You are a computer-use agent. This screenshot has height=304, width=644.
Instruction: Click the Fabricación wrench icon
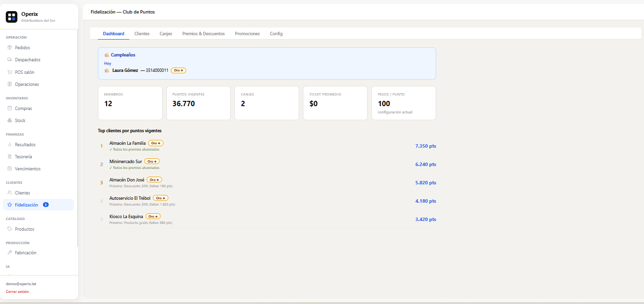coord(10,252)
